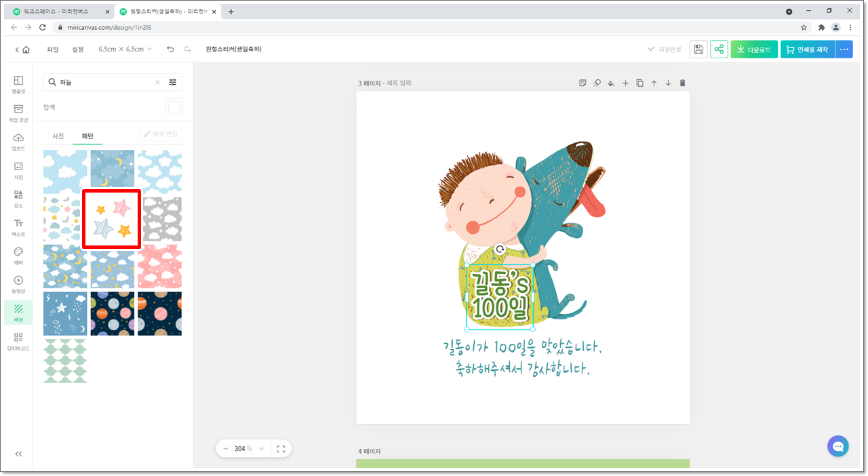Zoom in with the plus button
The width and height of the screenshot is (868, 476).
click(261, 449)
